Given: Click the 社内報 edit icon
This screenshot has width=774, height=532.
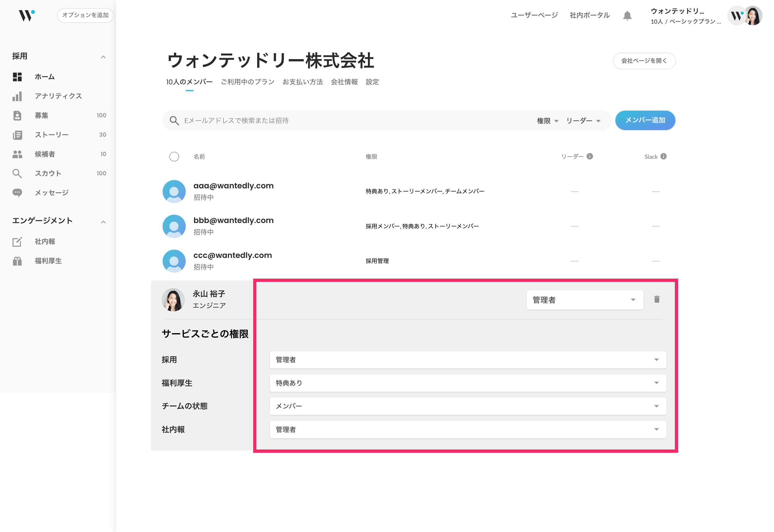Looking at the screenshot, I should tap(17, 242).
